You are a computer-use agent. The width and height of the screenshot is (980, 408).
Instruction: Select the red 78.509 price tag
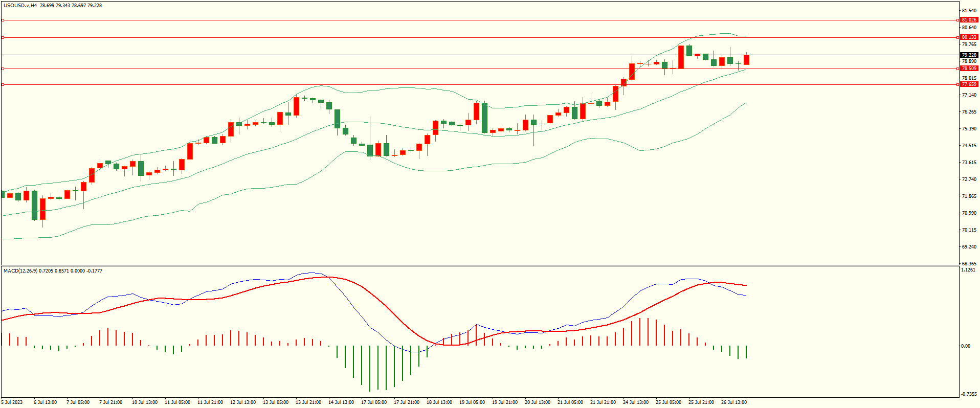[969, 69]
